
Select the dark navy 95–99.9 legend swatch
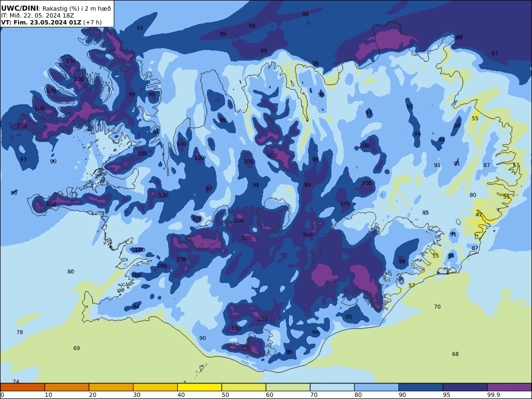465,387
